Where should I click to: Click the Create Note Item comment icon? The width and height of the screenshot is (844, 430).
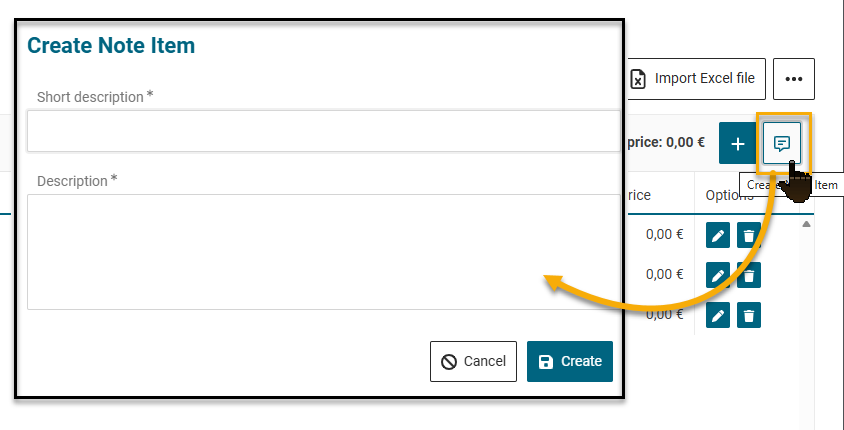(782, 144)
